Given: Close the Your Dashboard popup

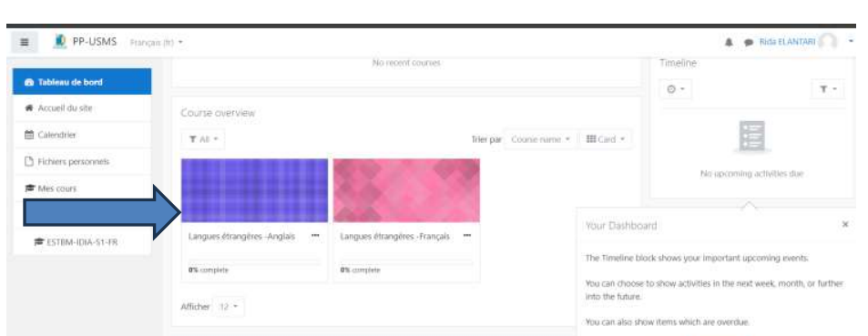Looking at the screenshot, I should pos(845,224).
